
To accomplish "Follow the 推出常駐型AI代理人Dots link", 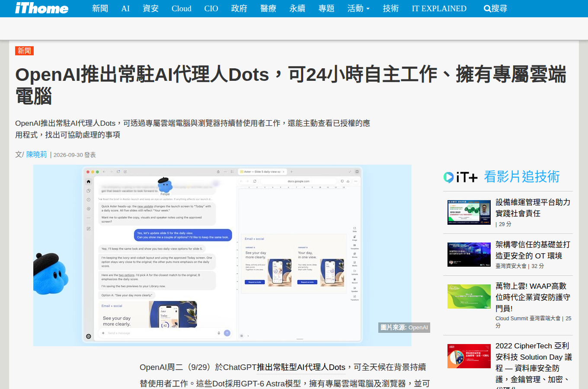I will click(x=301, y=367).
